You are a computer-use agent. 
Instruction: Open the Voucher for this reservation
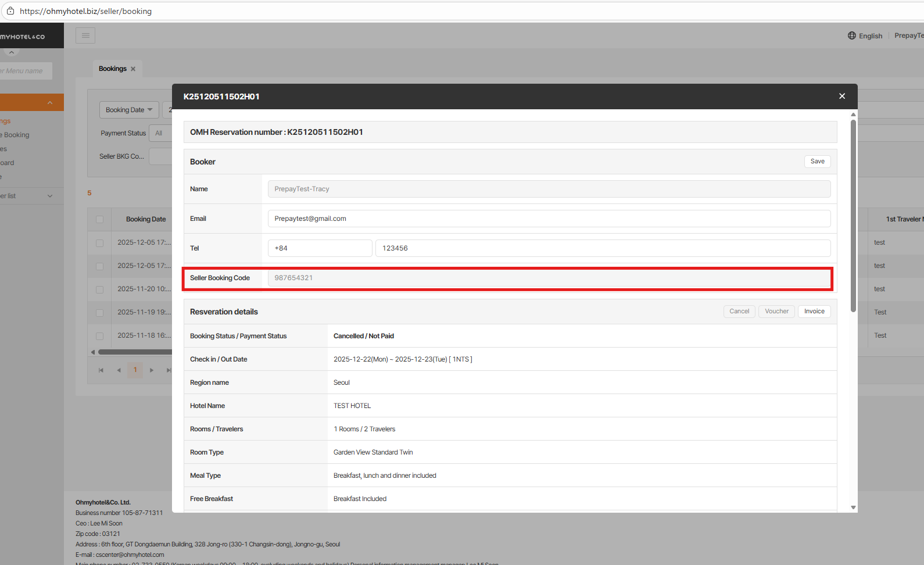[x=776, y=312]
